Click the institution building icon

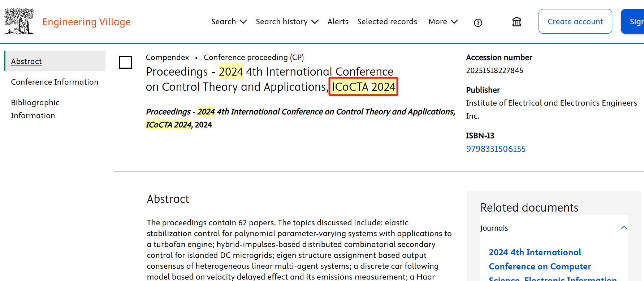(x=517, y=22)
